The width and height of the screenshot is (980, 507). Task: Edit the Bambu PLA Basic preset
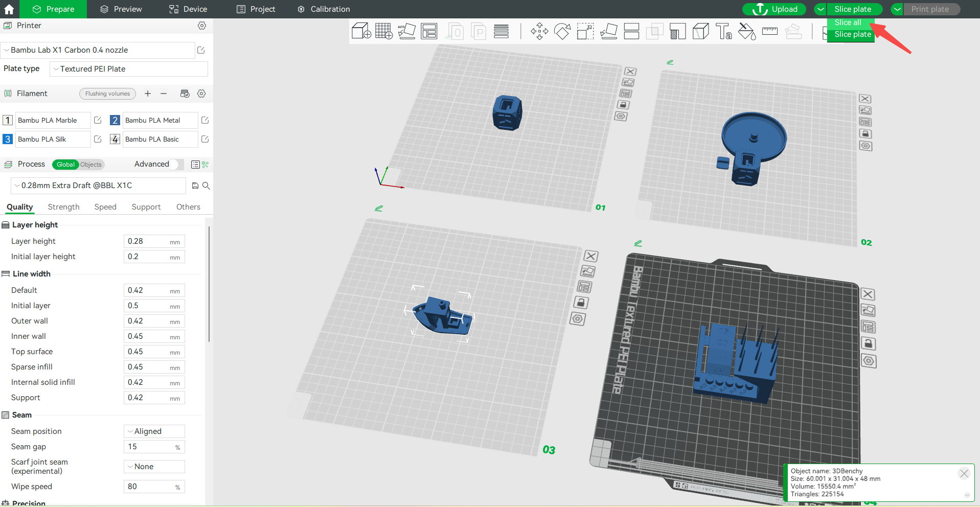click(205, 139)
